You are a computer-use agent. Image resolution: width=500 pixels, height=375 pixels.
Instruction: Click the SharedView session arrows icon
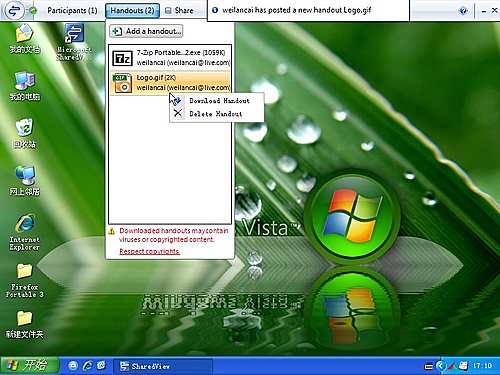[x=13, y=11]
